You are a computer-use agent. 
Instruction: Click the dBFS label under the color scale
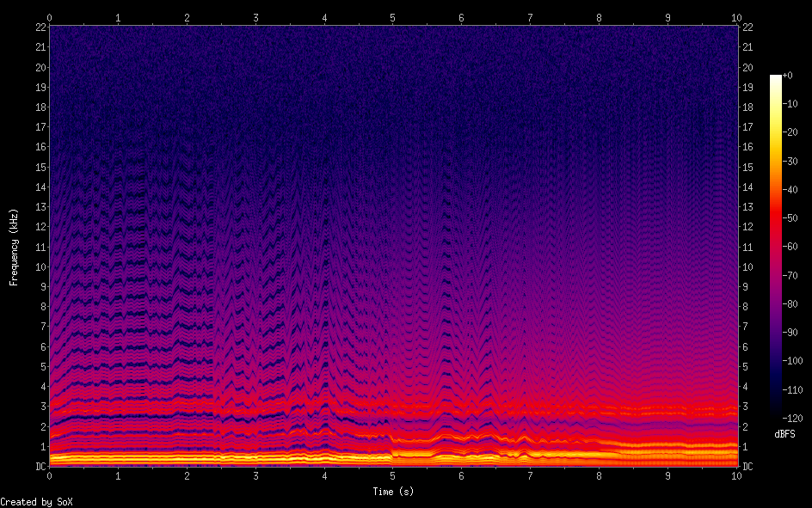click(x=784, y=434)
